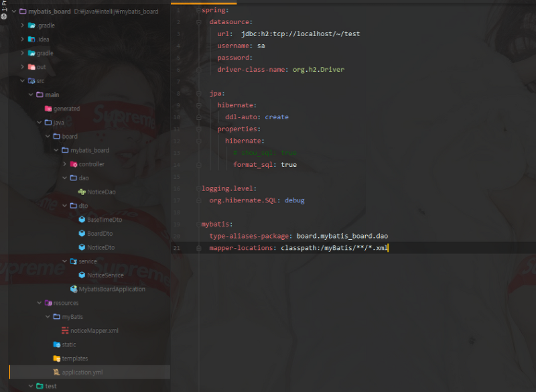Collapse the resources folder arrow
Image resolution: width=536 pixels, height=392 pixels.
(39, 303)
